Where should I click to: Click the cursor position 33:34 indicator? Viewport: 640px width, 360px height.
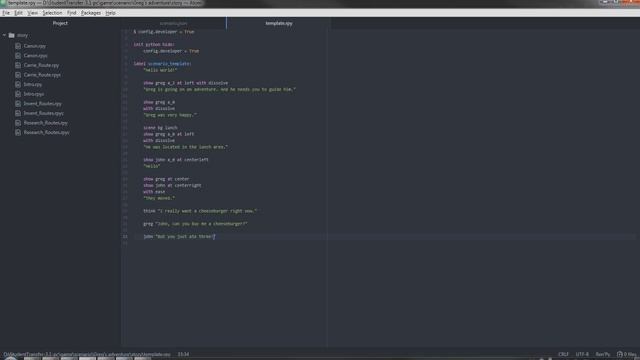[x=183, y=354]
